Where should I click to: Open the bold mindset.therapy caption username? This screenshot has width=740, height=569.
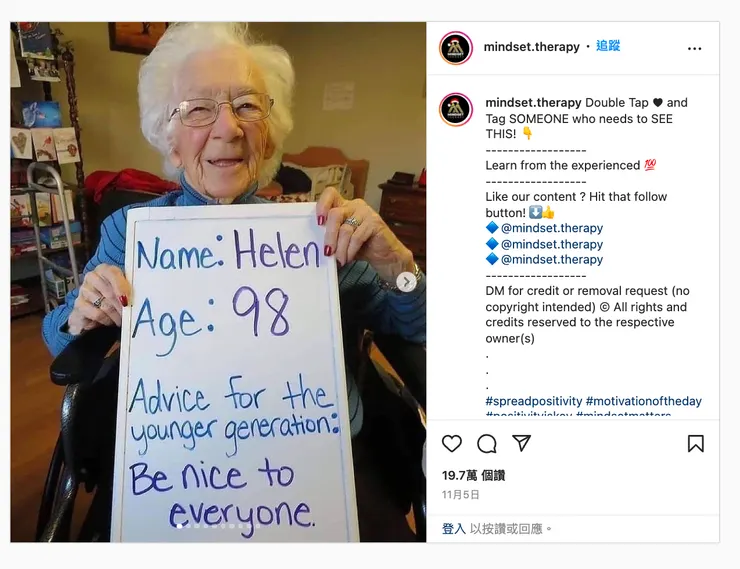click(x=533, y=102)
